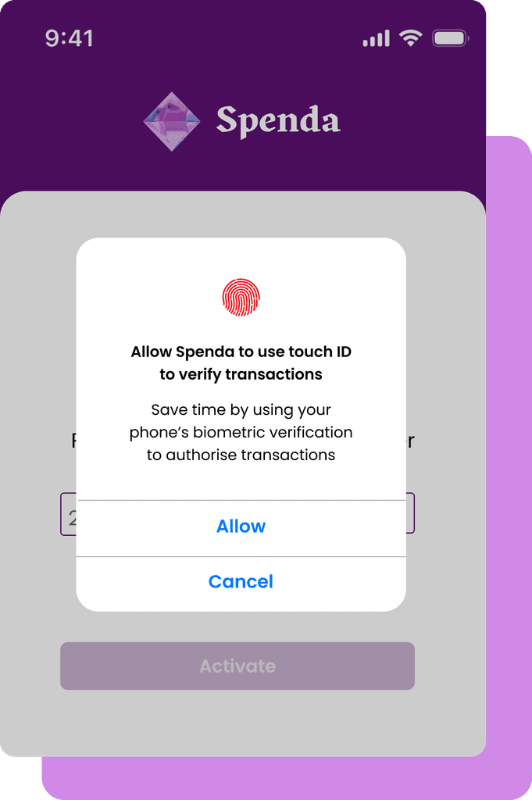Viewport: 532px width, 800px height.
Task: Click the 9:41 clock in status bar
Action: tap(70, 38)
